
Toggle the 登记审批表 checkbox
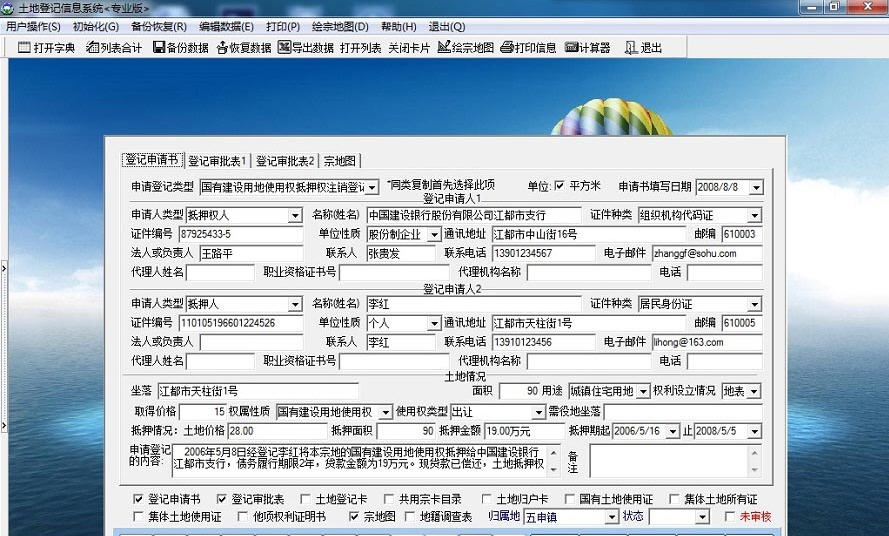[x=222, y=499]
